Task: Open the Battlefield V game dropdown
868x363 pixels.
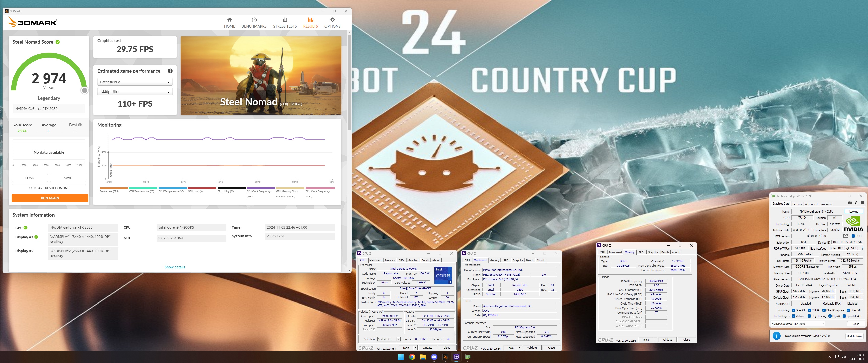Action: (x=135, y=82)
